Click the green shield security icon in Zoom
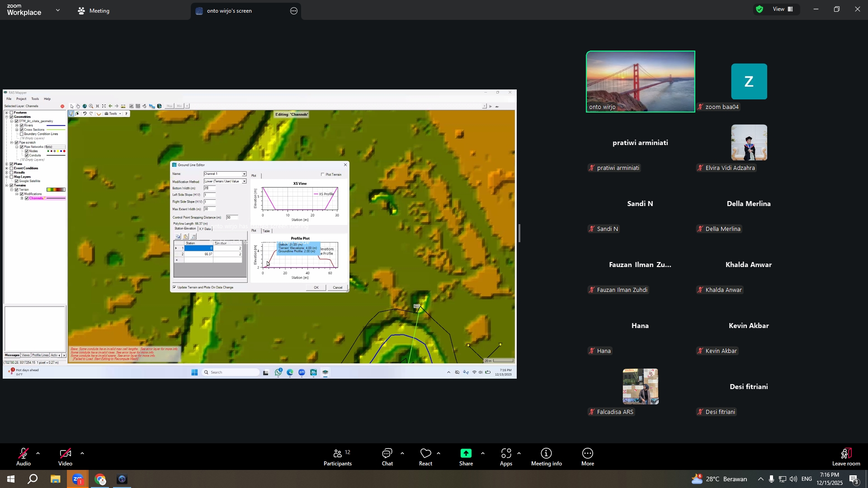Screen dimensions: 868x488 [x=759, y=9]
